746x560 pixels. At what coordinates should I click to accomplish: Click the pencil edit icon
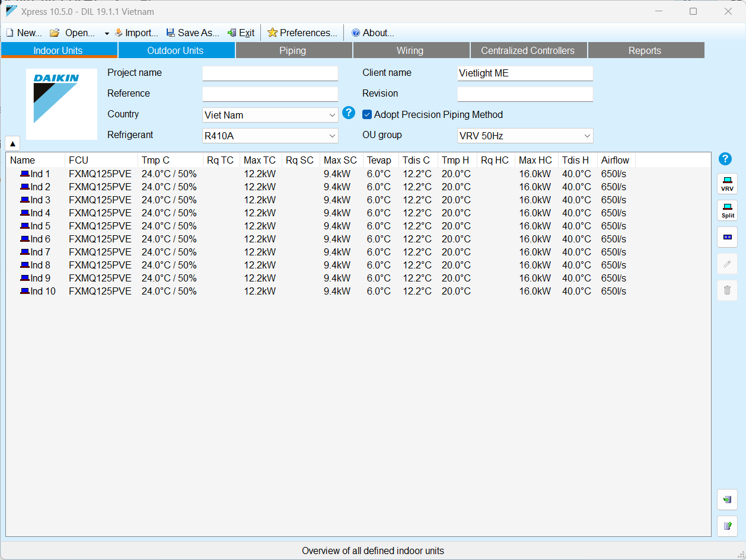[x=728, y=264]
